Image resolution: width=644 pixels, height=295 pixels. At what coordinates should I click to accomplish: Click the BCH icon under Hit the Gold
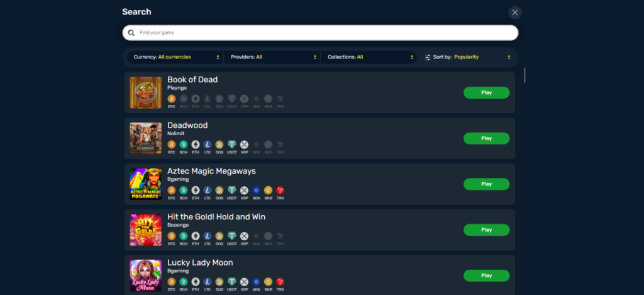click(184, 236)
